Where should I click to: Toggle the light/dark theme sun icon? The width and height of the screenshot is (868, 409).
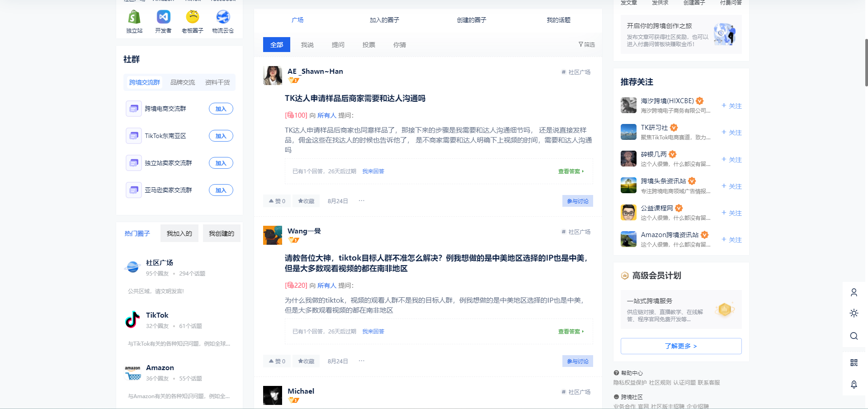point(854,313)
